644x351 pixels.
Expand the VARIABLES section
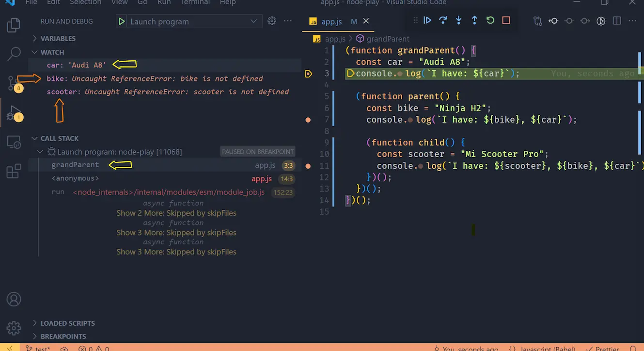(58, 38)
